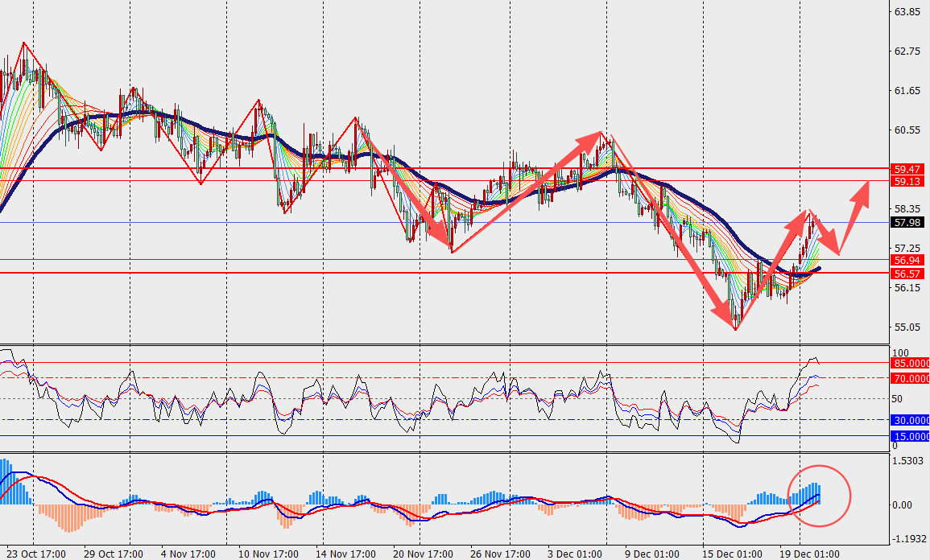Select the 15.0000 oversold level label
Image resolution: width=930 pixels, height=560 pixels.
[911, 436]
